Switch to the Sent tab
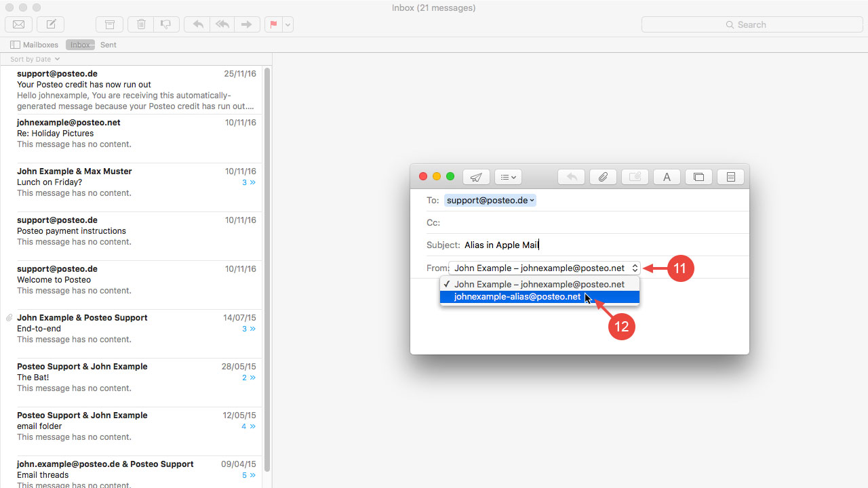 click(x=108, y=45)
